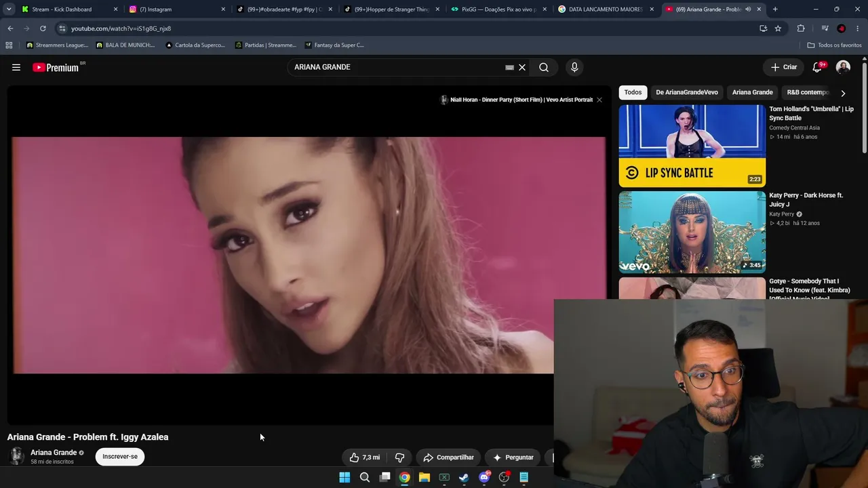This screenshot has width=868, height=488.
Task: Open Discord from the taskbar
Action: click(484, 477)
